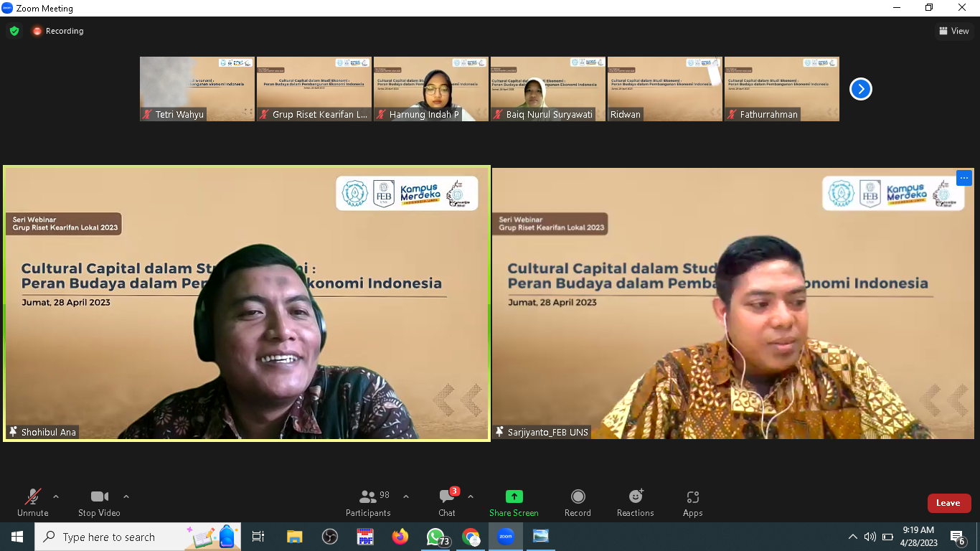980x551 pixels.
Task: Click the taskbar search box
Action: pos(138,537)
